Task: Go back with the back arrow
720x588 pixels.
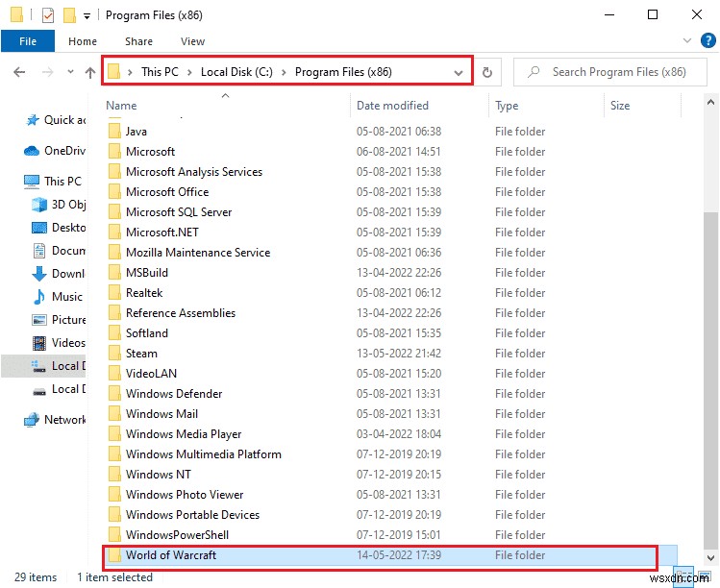Action: click(x=19, y=72)
